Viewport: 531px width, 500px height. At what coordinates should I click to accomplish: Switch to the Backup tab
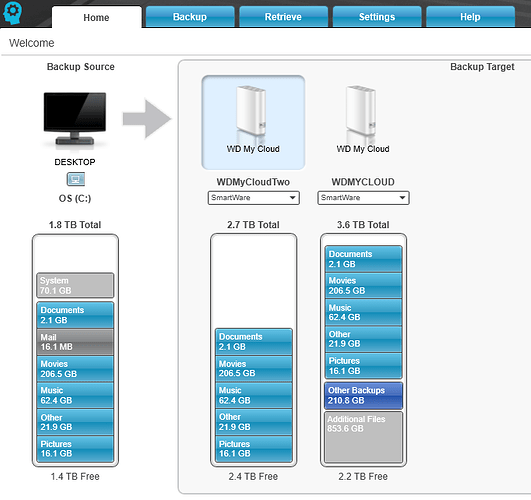tap(190, 17)
